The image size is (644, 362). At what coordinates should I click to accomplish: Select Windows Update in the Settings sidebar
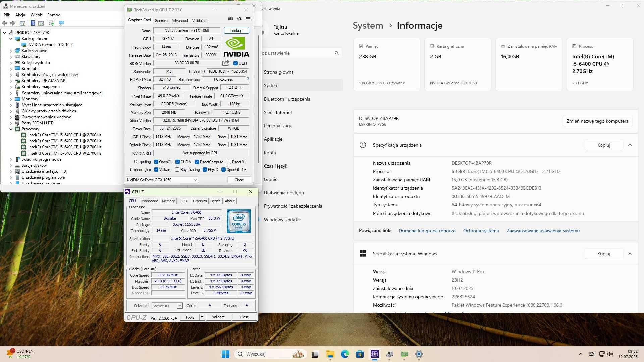click(x=282, y=220)
